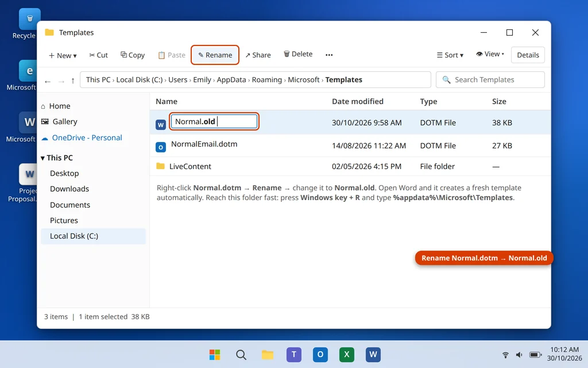Click the volume speaker tray icon
The height and width of the screenshot is (368, 588).
(519, 355)
